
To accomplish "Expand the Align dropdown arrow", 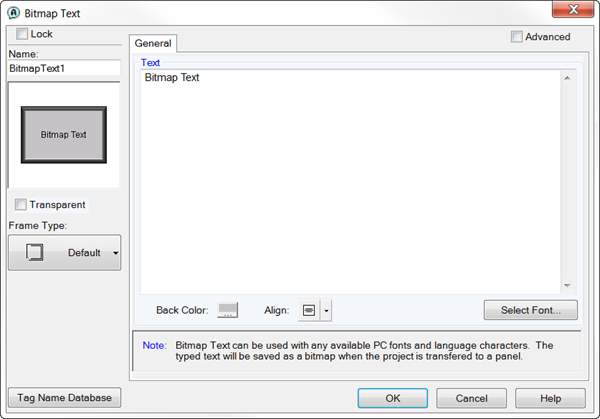I will pos(326,310).
